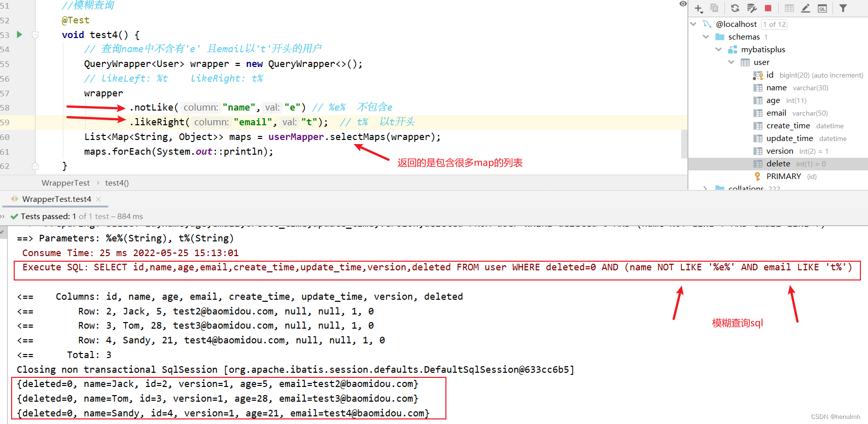Collapse the user table node
The height and width of the screenshot is (424, 868).
731,62
